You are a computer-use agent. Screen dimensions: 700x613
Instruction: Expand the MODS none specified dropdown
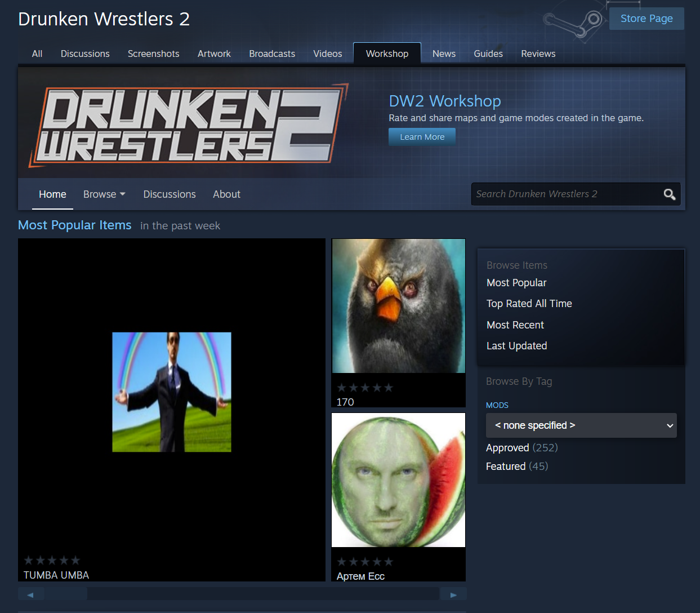(x=581, y=425)
